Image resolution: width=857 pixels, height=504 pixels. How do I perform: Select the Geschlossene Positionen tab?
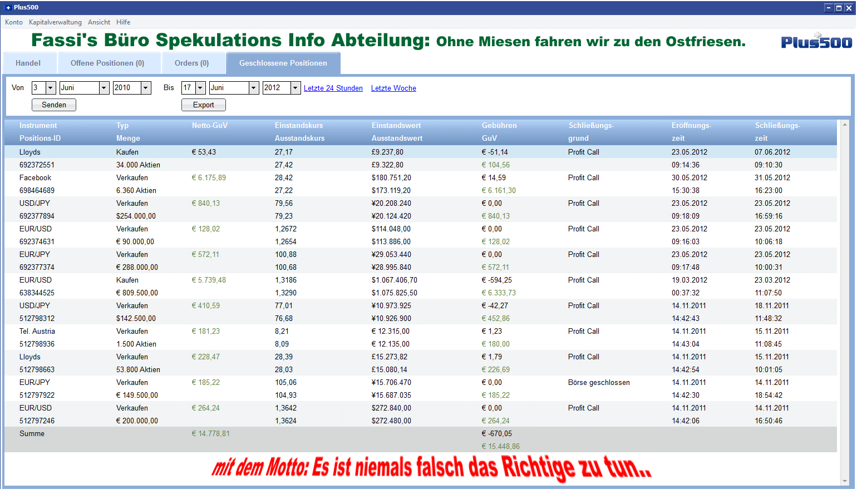coord(283,63)
